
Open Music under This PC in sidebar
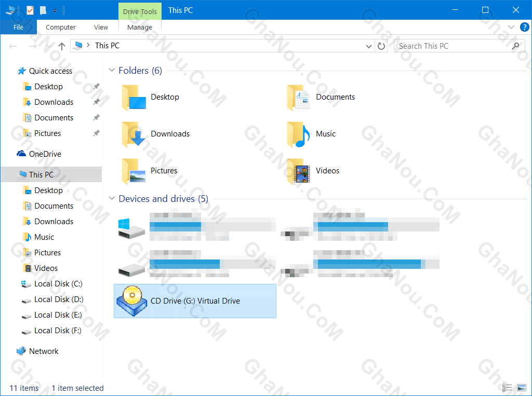(44, 237)
